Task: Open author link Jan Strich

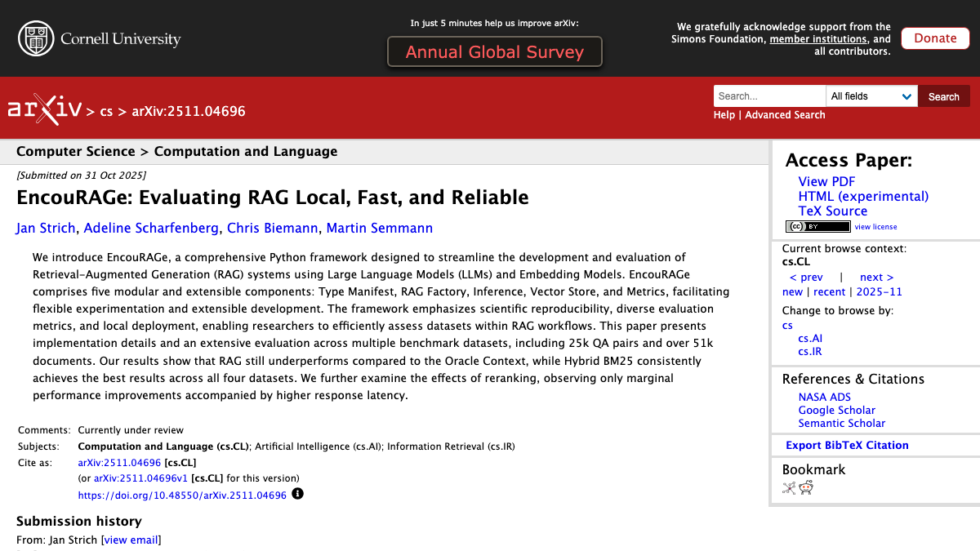Action: 46,228
